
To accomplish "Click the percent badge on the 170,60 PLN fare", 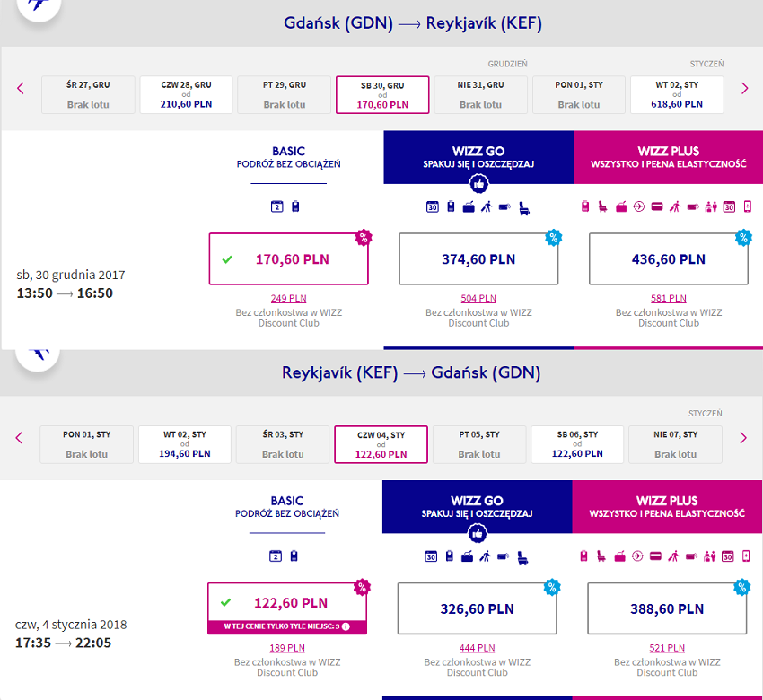I will click(363, 238).
